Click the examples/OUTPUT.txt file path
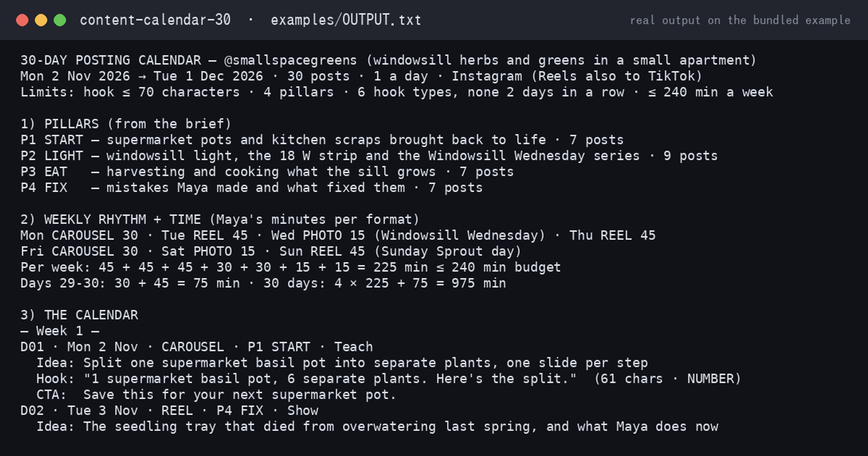 (x=346, y=20)
